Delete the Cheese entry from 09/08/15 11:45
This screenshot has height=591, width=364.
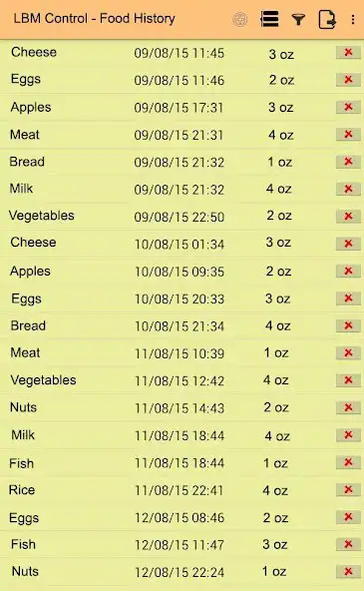click(348, 52)
